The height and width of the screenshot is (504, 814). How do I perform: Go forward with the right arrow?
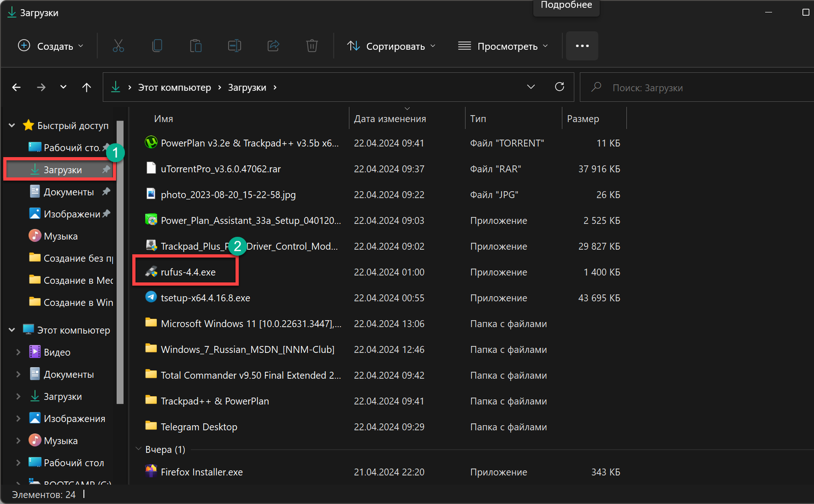[x=41, y=87]
